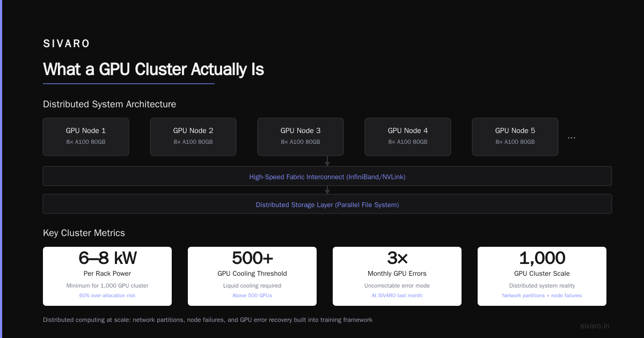Click '8× A100 80GB' under GPU Node 1

[86, 142]
